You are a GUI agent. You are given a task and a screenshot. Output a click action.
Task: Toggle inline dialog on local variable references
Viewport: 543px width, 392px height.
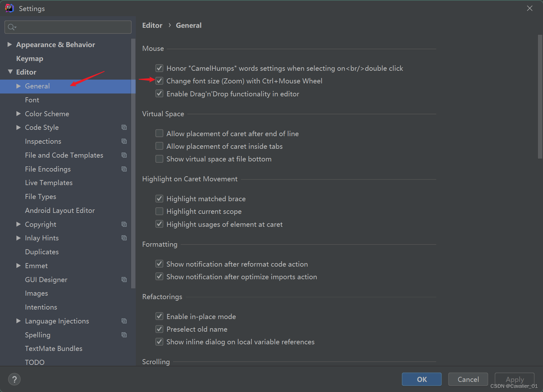(x=160, y=342)
